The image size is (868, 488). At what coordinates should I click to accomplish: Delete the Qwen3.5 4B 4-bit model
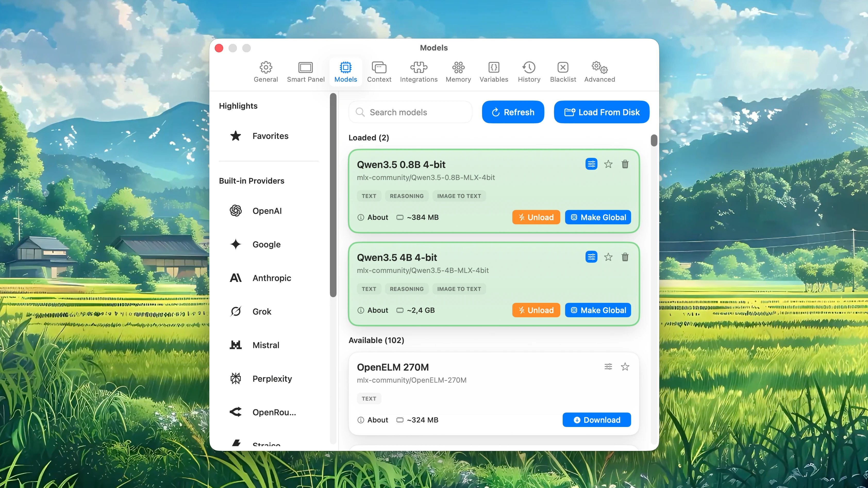(625, 257)
